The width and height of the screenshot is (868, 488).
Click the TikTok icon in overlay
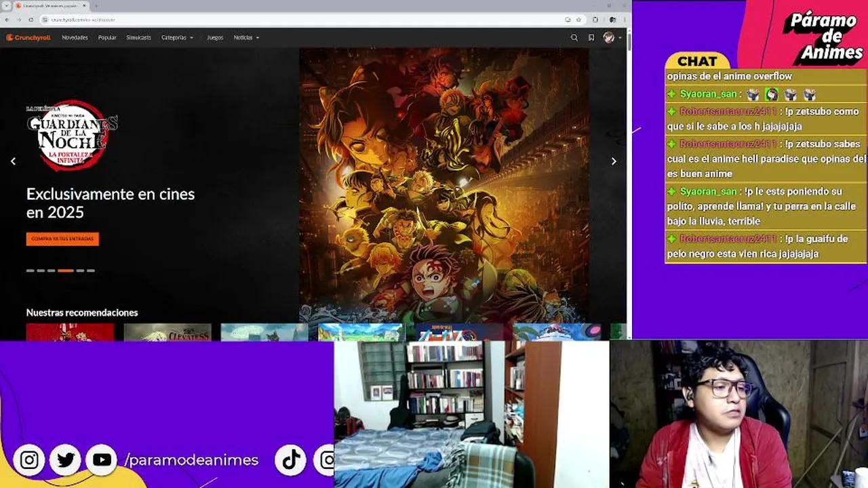click(x=291, y=460)
